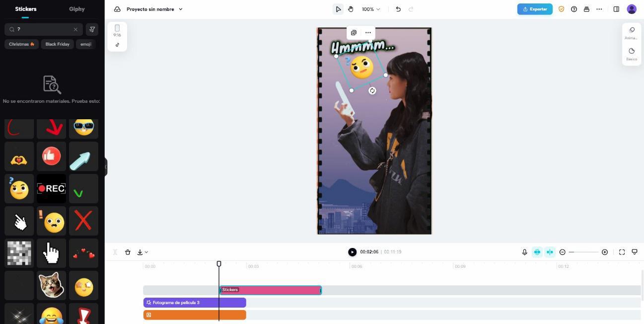Select the Stickers tab
644x324 pixels.
pos(26,9)
